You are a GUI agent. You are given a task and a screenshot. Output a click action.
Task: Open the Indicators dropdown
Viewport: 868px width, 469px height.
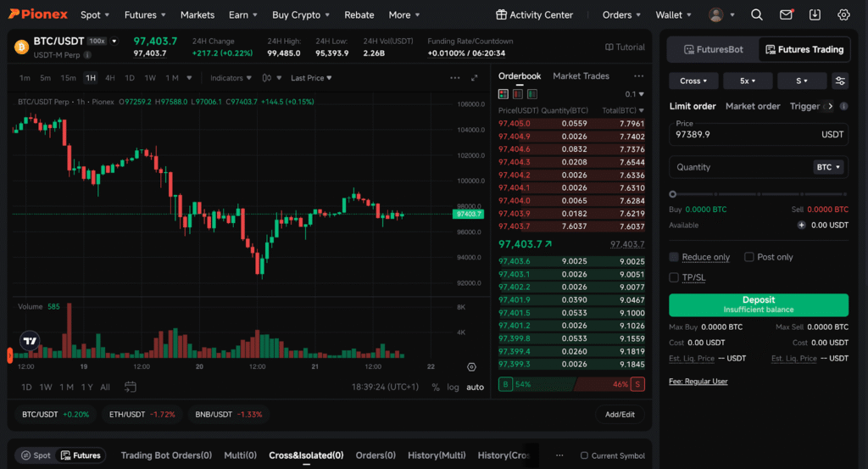(231, 78)
